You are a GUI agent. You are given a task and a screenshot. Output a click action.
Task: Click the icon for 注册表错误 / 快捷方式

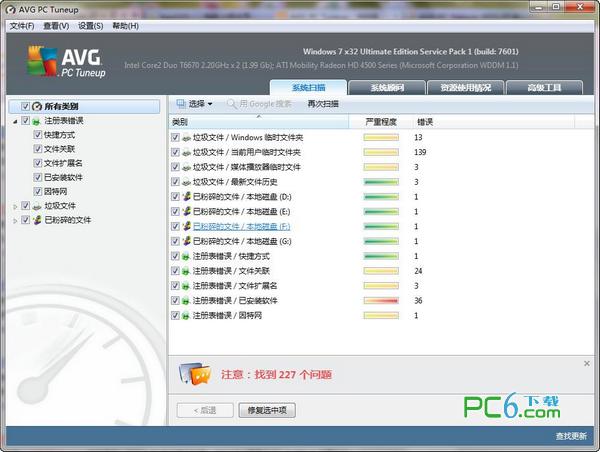(x=186, y=256)
